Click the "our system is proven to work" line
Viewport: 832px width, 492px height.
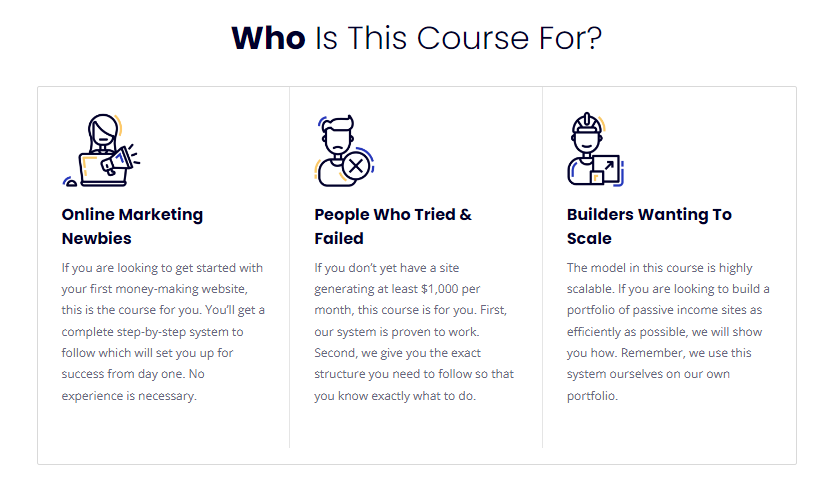tap(397, 332)
